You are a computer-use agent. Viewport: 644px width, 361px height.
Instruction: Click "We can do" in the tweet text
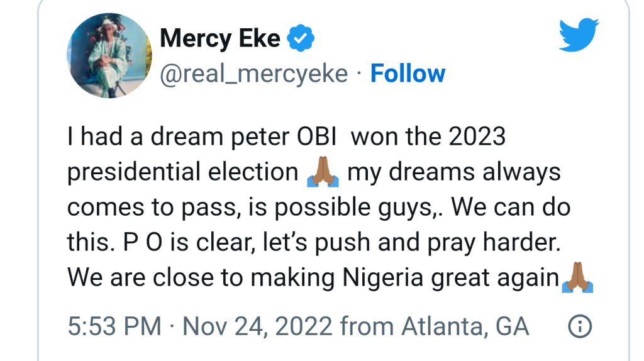coord(511,207)
